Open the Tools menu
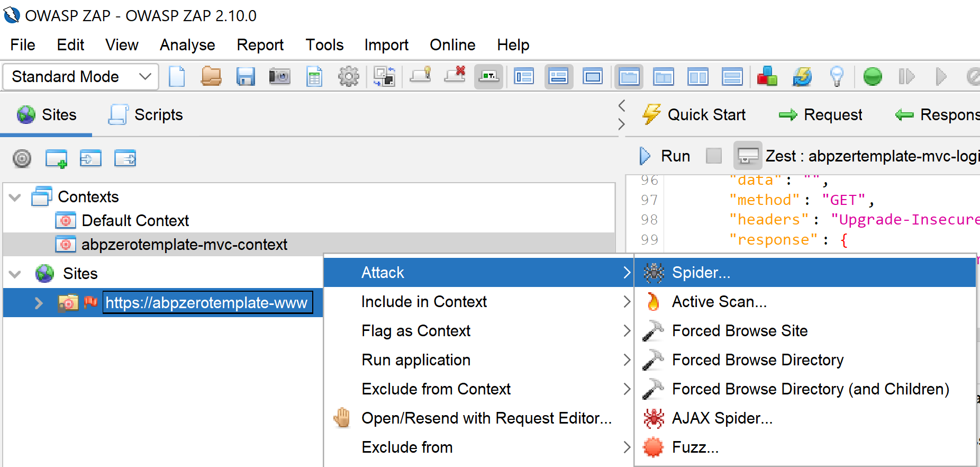980x467 pixels. coord(324,45)
